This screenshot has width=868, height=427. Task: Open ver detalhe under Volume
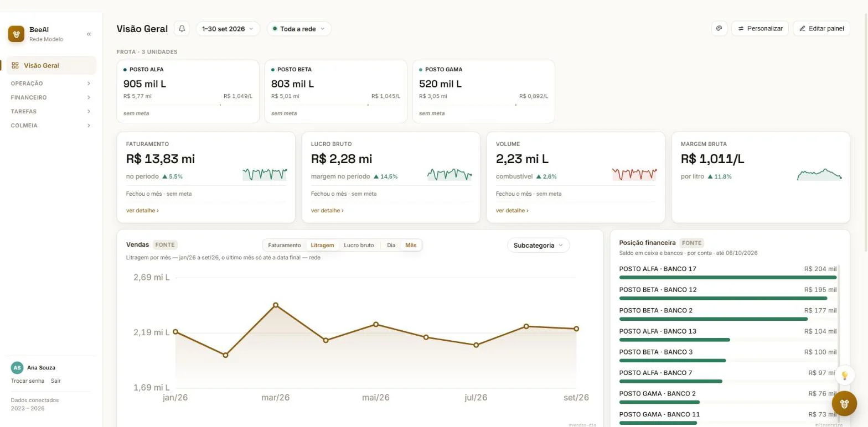pyautogui.click(x=512, y=211)
